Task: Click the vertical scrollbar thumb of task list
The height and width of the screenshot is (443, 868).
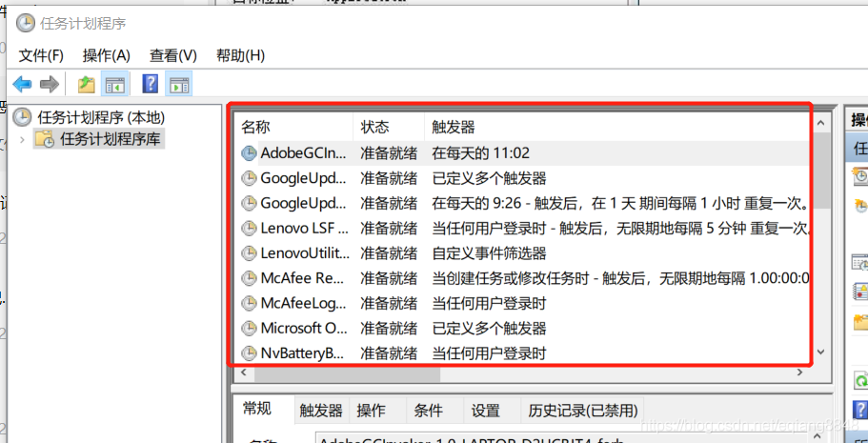Action: (x=820, y=171)
